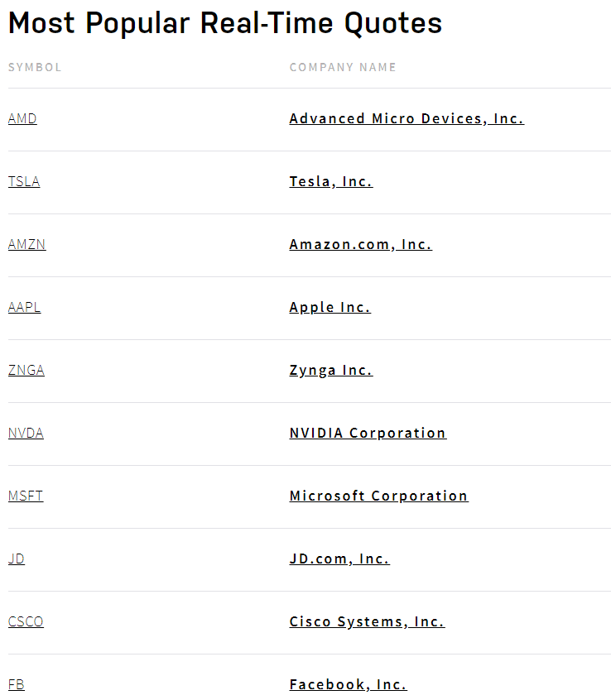This screenshot has width=611, height=700.
Task: Click the MSFT ticker symbol
Action: tap(26, 496)
